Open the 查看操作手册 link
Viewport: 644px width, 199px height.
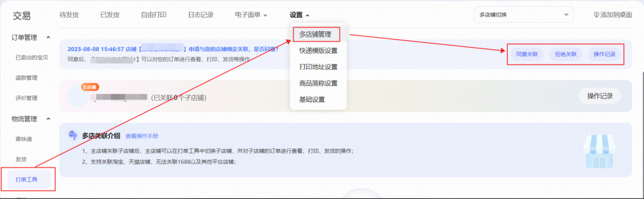(142, 136)
